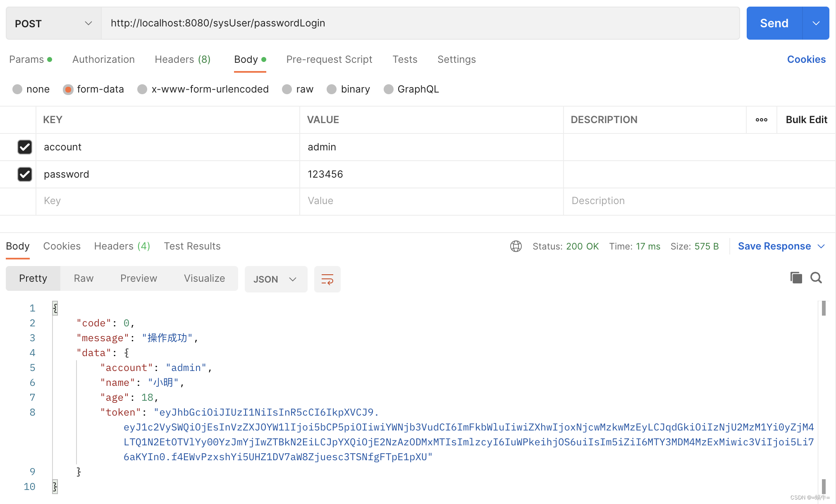Click the 123456 value cell

click(431, 174)
